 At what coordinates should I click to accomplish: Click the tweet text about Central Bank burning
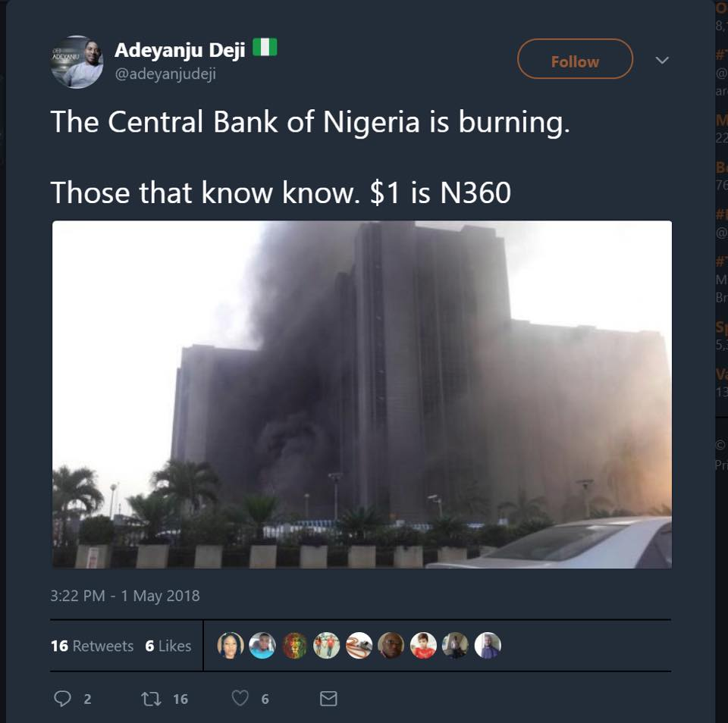click(309, 122)
